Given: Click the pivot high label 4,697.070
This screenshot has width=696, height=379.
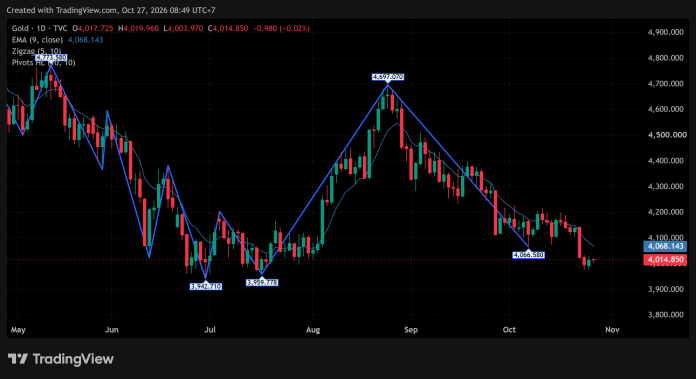Looking at the screenshot, I should coord(388,77).
